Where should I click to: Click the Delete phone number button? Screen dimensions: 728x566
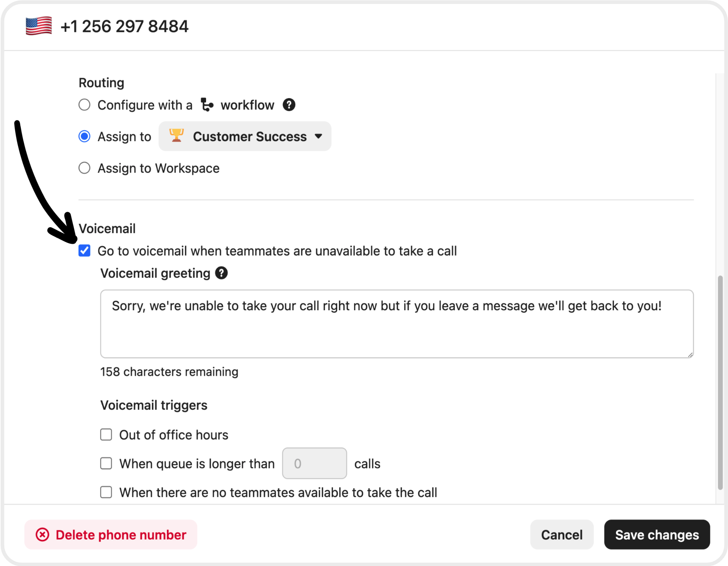coord(111,534)
